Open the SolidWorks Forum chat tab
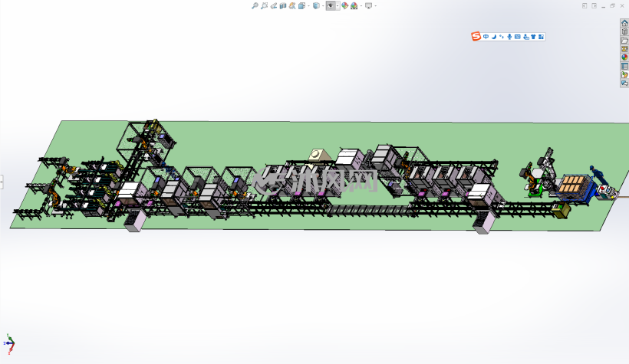629x364 pixels. point(624,83)
